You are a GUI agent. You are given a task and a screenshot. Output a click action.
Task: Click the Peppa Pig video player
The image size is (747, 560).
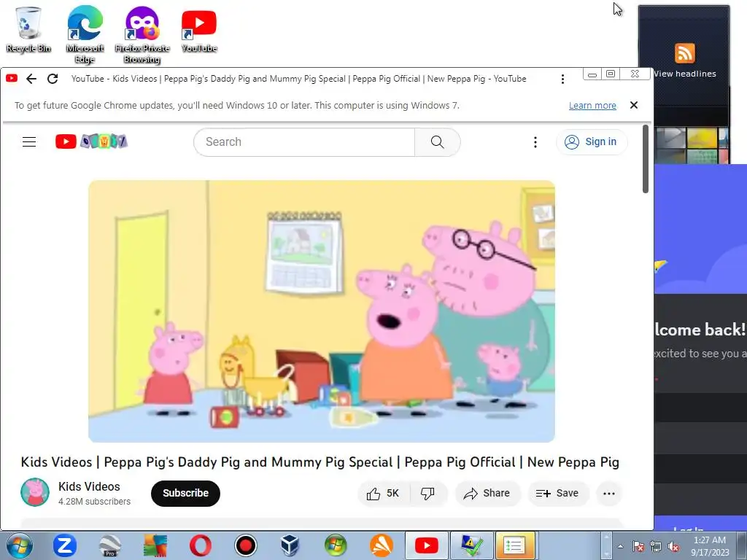point(322,311)
